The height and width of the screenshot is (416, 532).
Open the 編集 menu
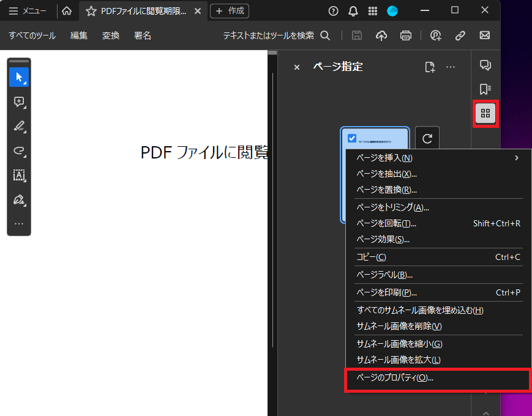click(78, 35)
